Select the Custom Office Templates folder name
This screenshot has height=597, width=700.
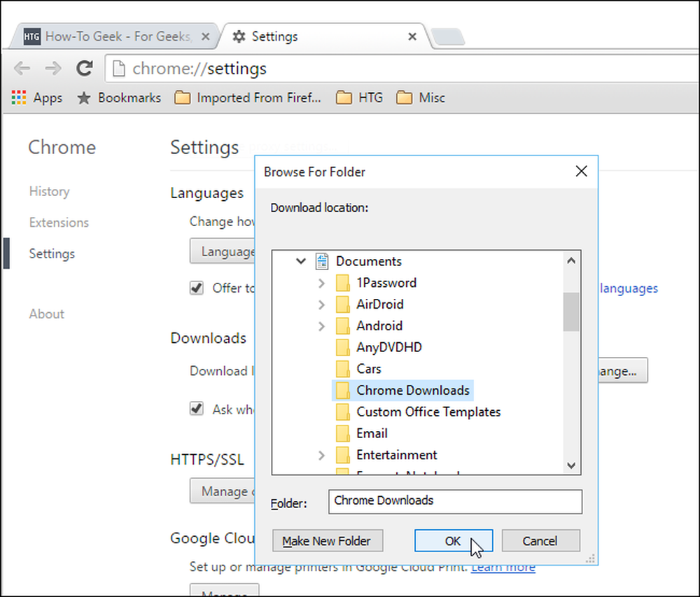click(x=428, y=412)
